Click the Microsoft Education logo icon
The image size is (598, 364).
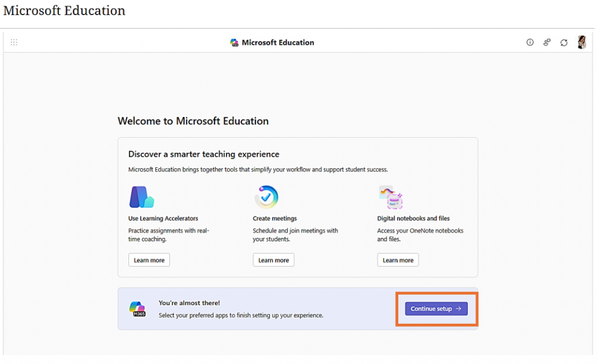tap(234, 42)
